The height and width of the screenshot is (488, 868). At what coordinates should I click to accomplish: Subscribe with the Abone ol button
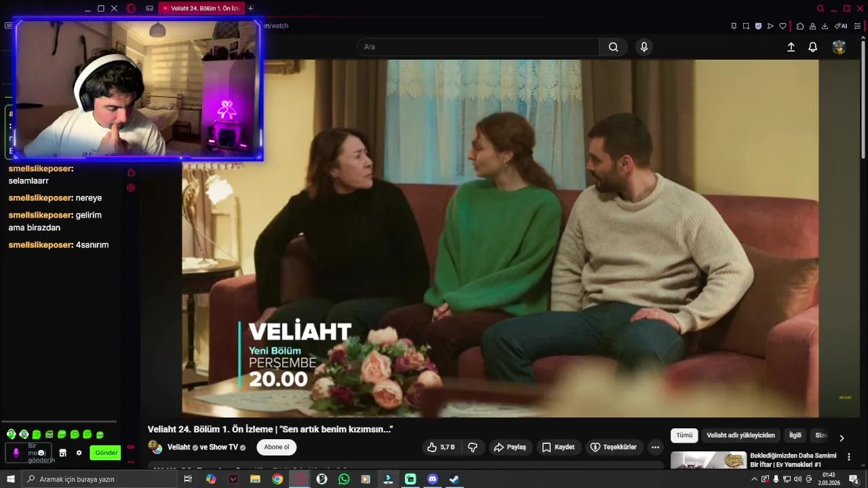click(277, 447)
